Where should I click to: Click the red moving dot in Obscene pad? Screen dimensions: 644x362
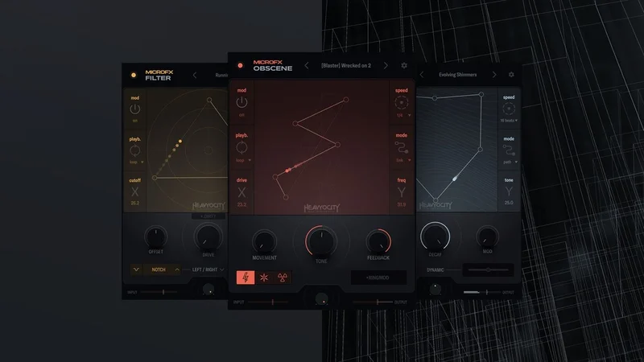tap(288, 171)
